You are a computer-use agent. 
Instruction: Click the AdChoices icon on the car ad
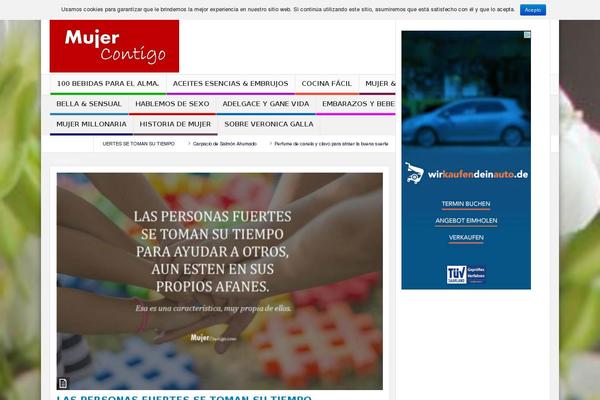(527, 35)
